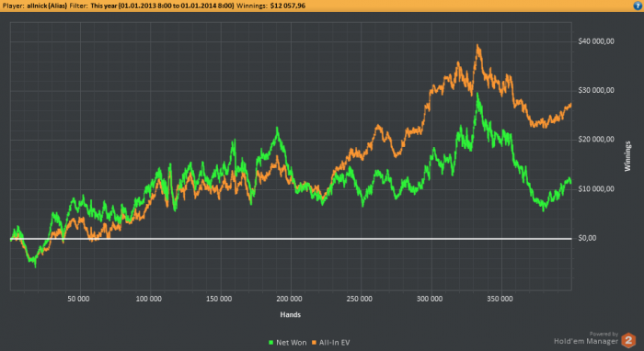Click the blue help icon in header

[638, 6]
